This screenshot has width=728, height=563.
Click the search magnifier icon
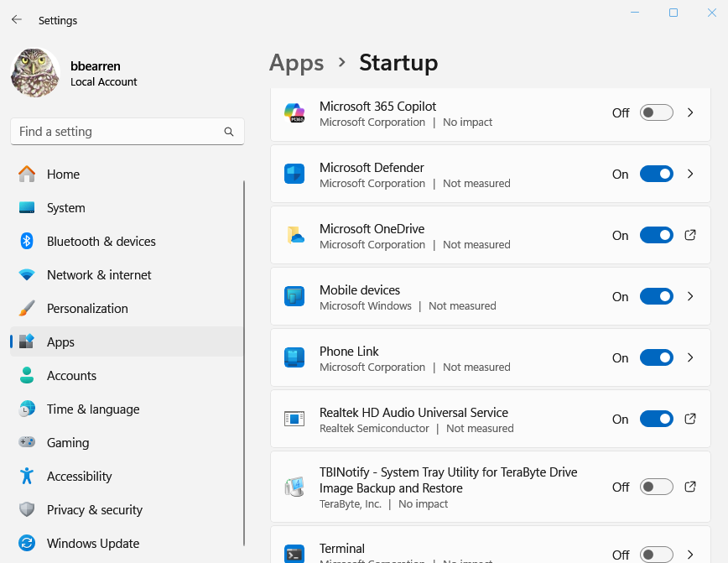[229, 132]
